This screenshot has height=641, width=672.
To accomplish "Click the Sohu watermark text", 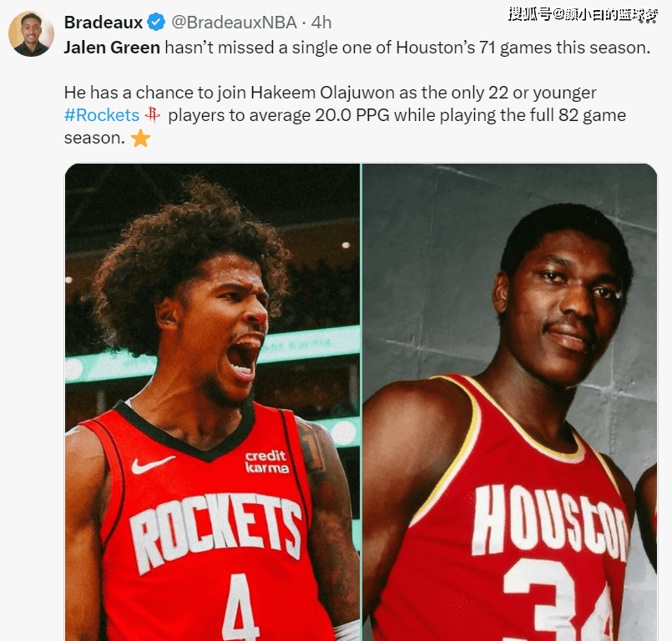I will pyautogui.click(x=583, y=14).
